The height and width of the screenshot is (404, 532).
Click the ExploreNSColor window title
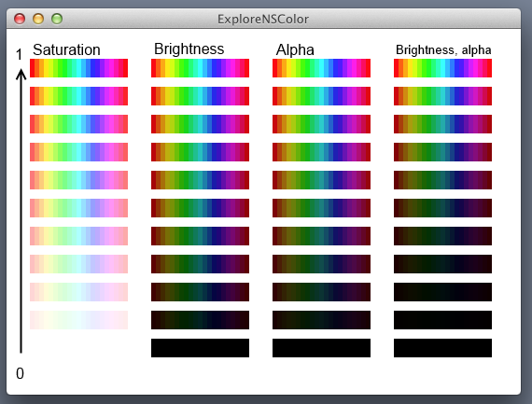pos(263,20)
